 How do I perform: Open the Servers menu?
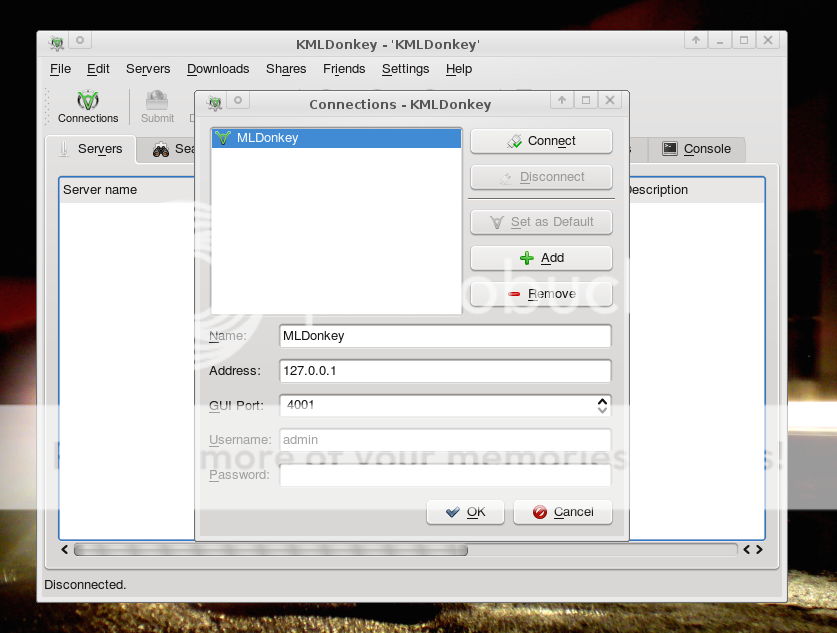148,69
